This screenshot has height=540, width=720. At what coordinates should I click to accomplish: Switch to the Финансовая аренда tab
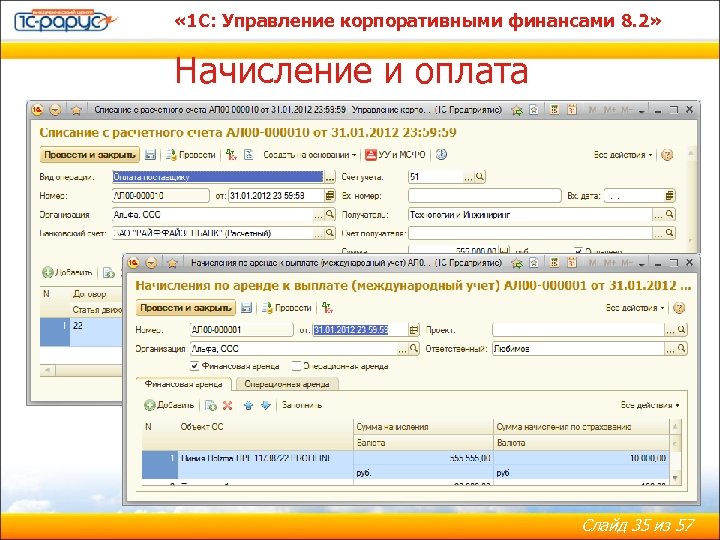[x=184, y=384]
